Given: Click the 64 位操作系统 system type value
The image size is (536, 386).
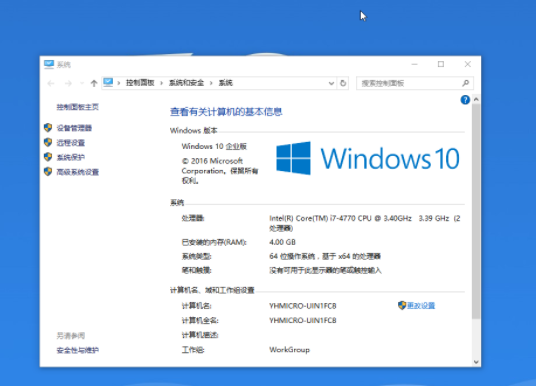Looking at the screenshot, I should [325, 256].
